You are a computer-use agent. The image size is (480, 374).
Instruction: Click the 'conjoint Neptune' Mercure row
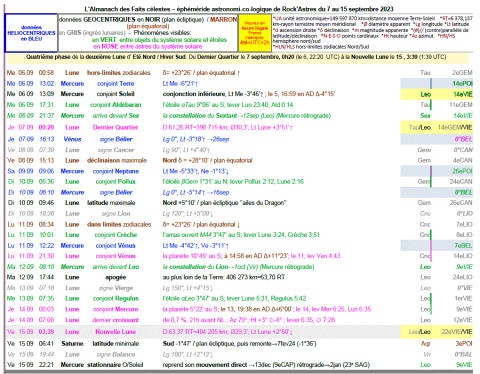[239, 171]
